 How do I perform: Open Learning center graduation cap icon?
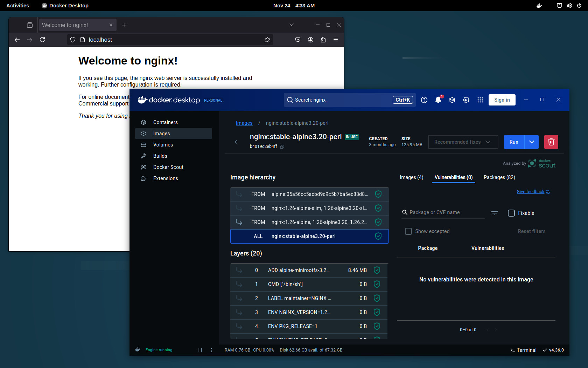coord(452,100)
